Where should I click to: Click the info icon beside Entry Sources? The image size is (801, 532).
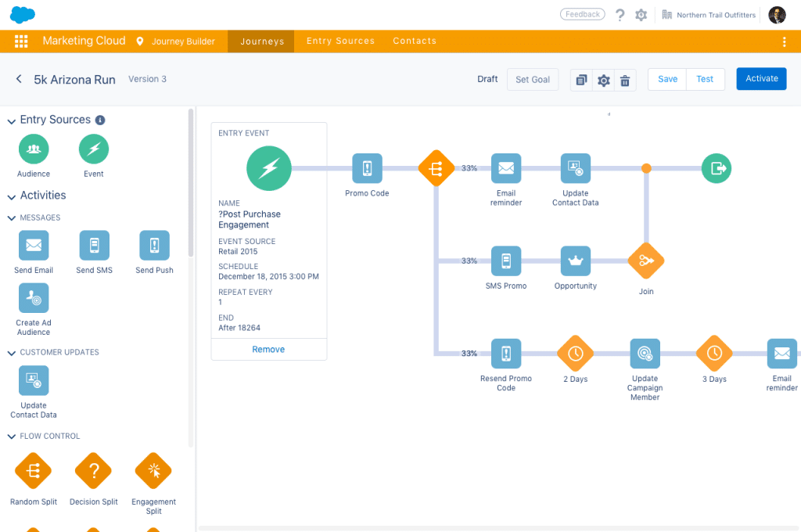tap(100, 120)
